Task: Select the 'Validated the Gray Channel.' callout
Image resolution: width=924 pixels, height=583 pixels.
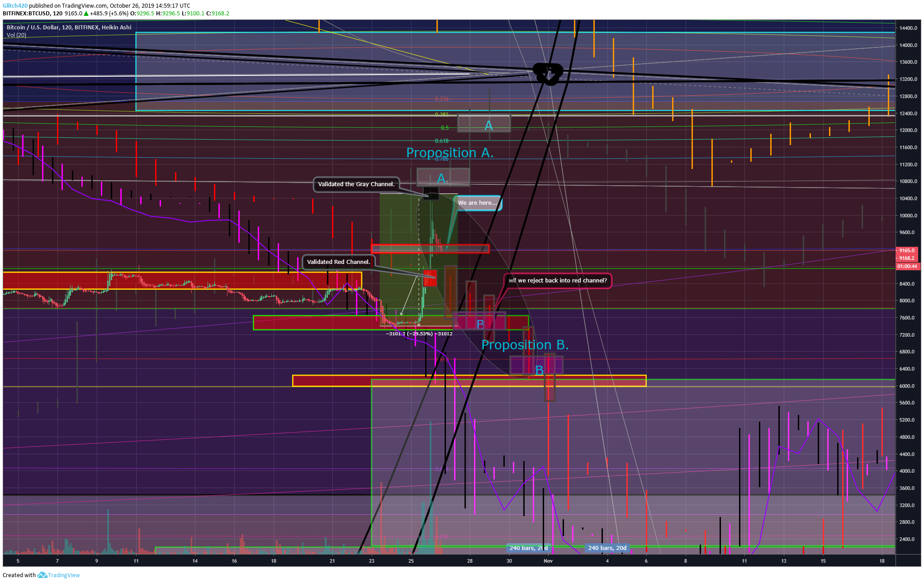Action: point(356,184)
